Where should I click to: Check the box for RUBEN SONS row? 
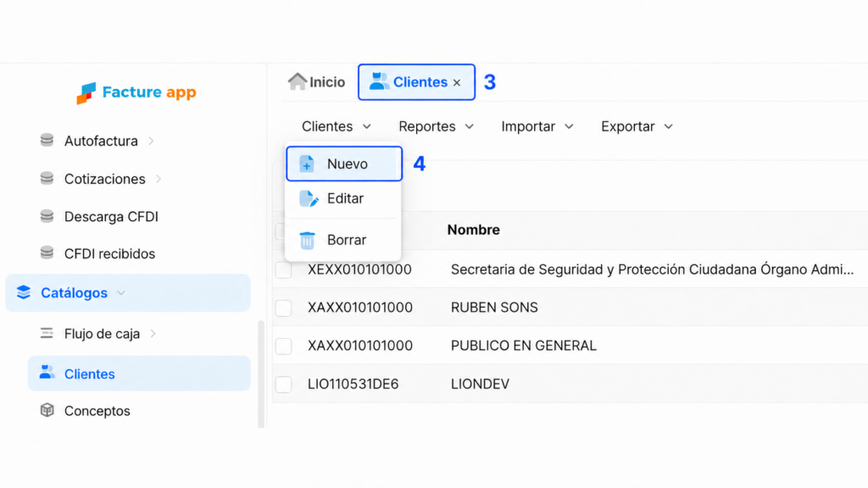click(283, 308)
